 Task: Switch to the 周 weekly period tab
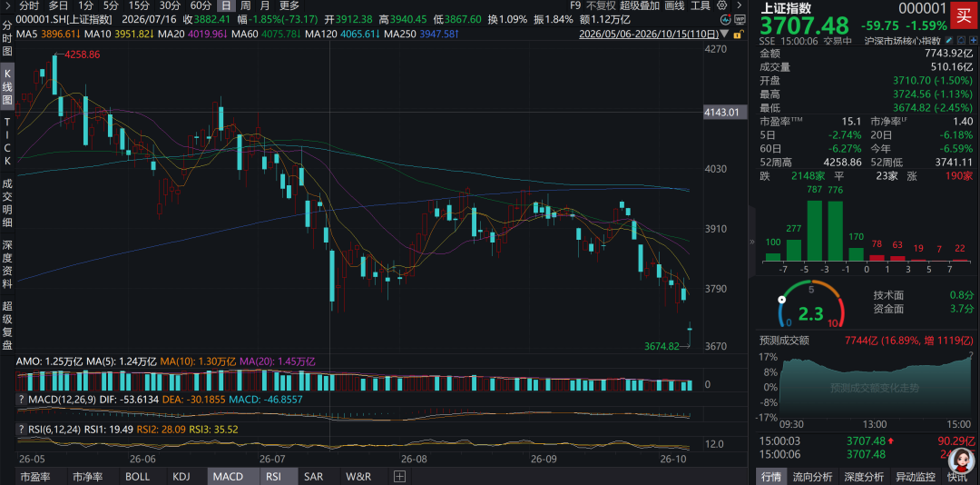[246, 5]
